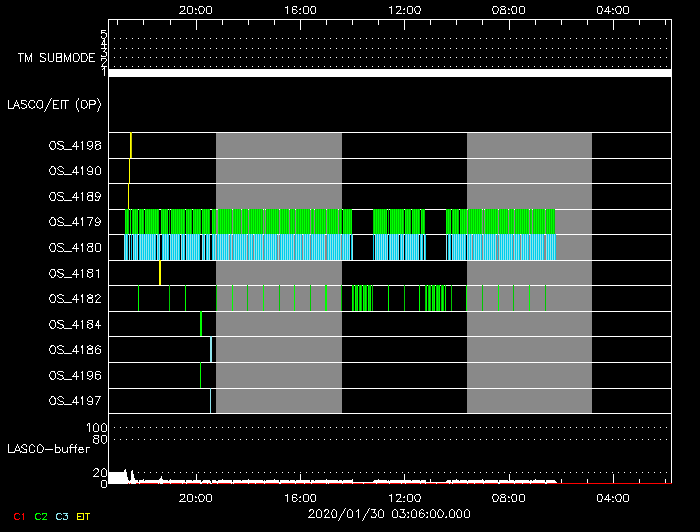
Task: Click the cyan marker in OS_4186 row
Action: 211,349
